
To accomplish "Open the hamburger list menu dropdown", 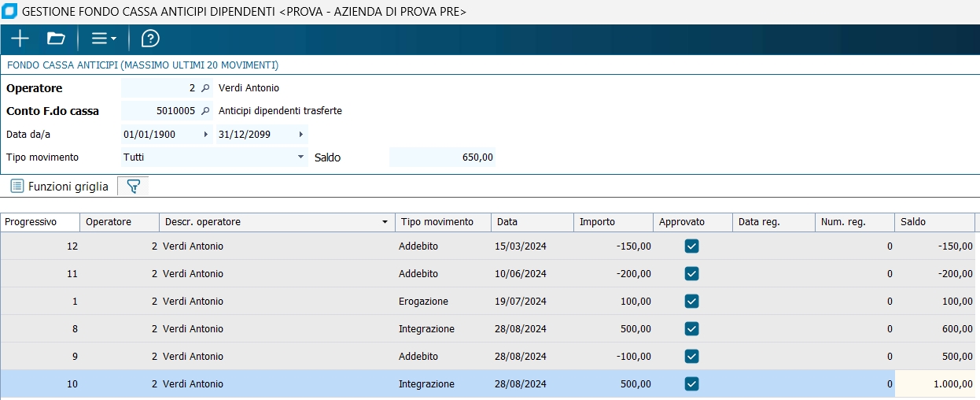I will 103,39.
